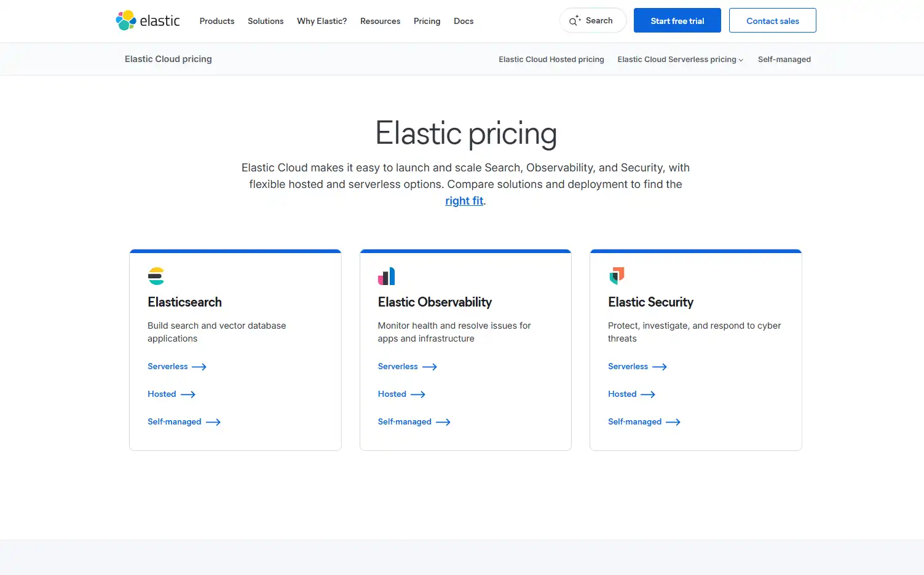This screenshot has height=575, width=924.
Task: Open the Products menu
Action: 217,21
